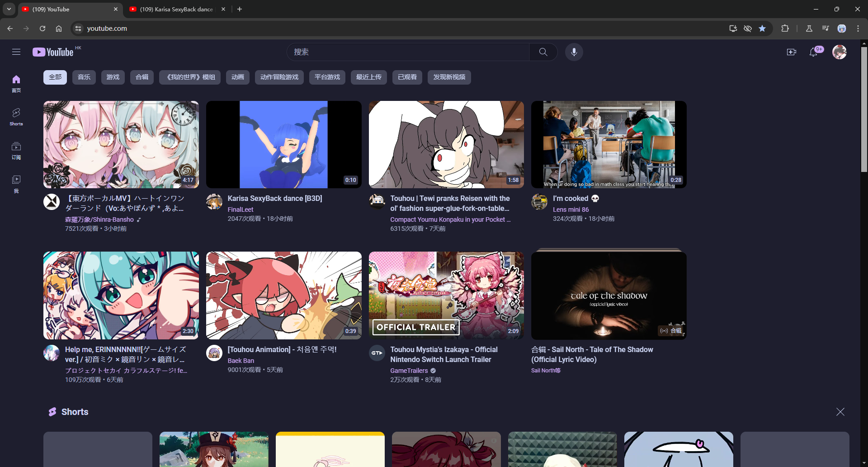Open the Chrome three-dot menu
The height and width of the screenshot is (467, 868).
[858, 29]
